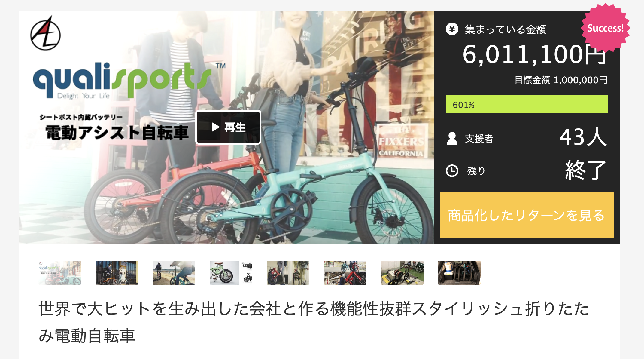Select the folded green bike thumbnail
The image size is (644, 359).
231,273
